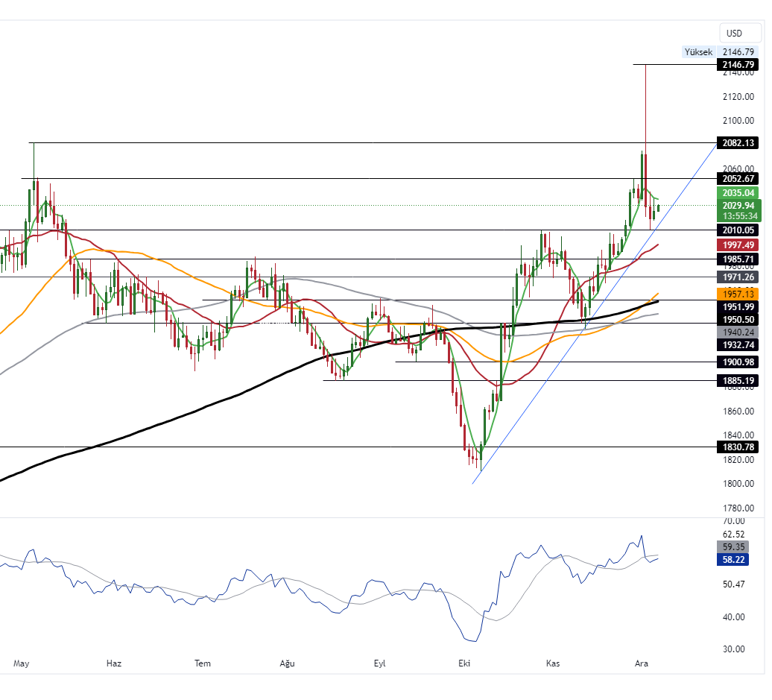Screen dimensions: 772x700
Task: Click the current price 2029.94 label
Action: (738, 206)
